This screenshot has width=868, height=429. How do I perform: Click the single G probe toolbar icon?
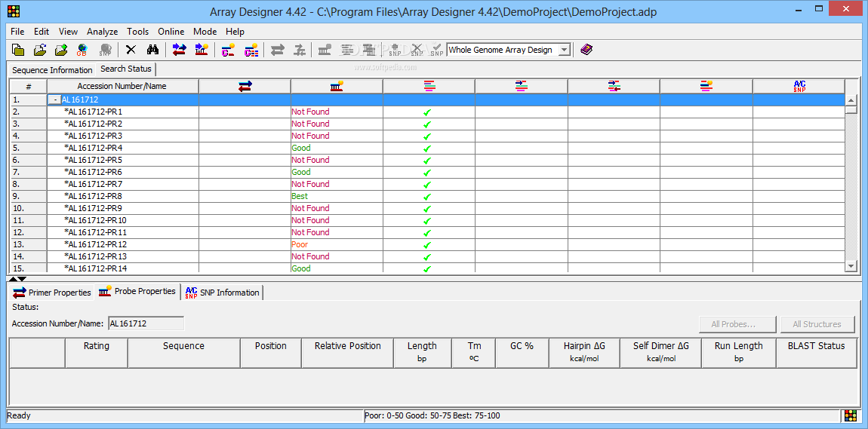coord(228,50)
